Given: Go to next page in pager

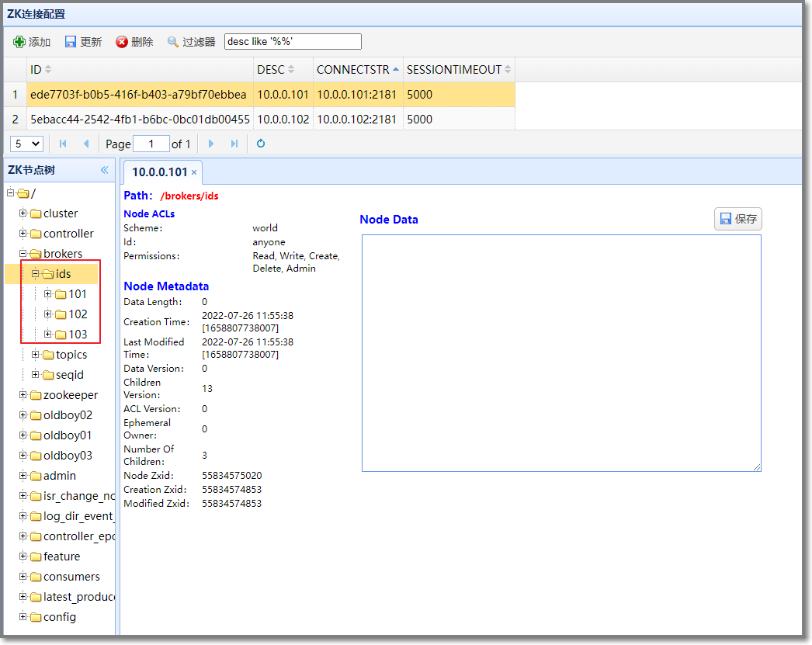Looking at the screenshot, I should click(x=211, y=144).
